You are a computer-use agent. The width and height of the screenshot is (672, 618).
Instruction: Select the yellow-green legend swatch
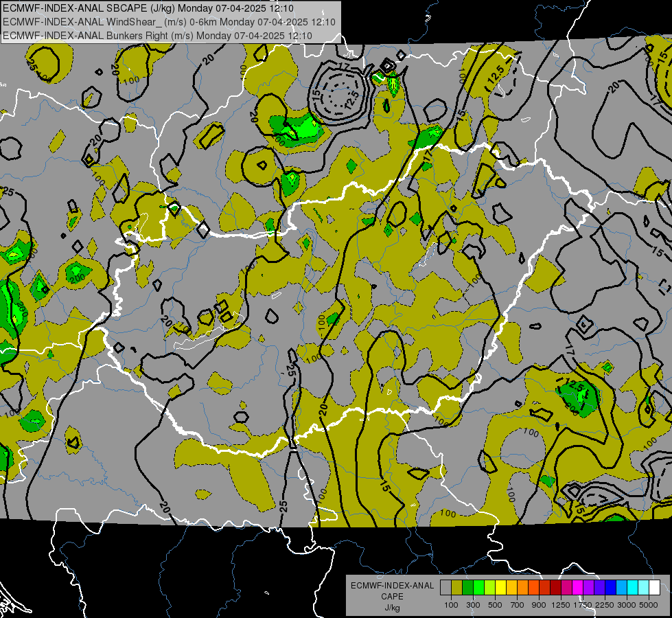click(x=490, y=588)
